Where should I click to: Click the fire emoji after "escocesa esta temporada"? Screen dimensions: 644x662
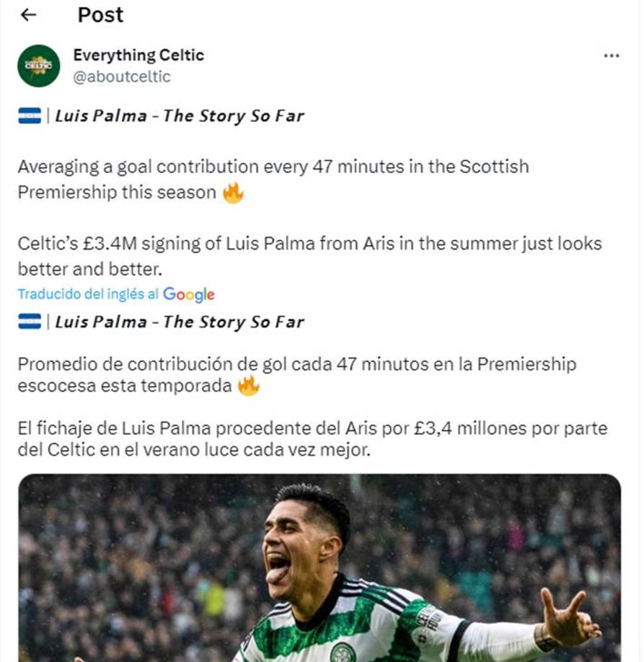[x=248, y=386]
